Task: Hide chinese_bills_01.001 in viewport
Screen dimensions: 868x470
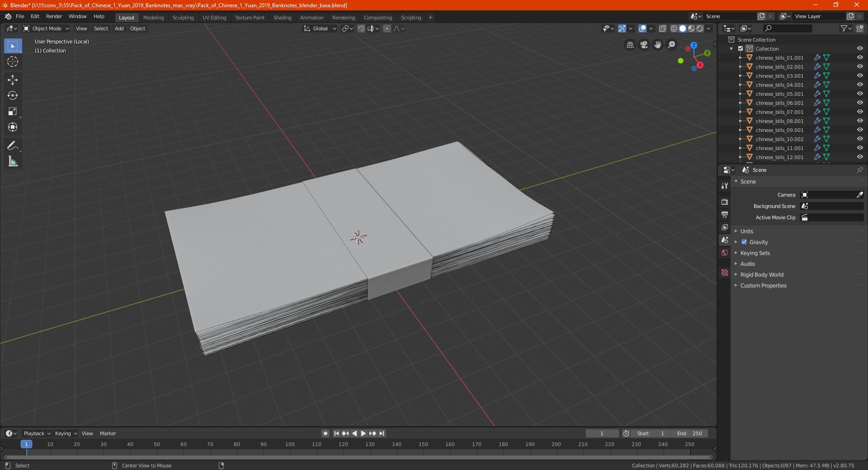Action: 860,58
